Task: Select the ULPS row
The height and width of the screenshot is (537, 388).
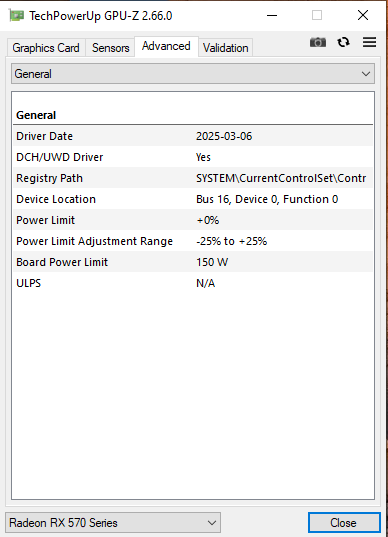Action: pyautogui.click(x=193, y=283)
